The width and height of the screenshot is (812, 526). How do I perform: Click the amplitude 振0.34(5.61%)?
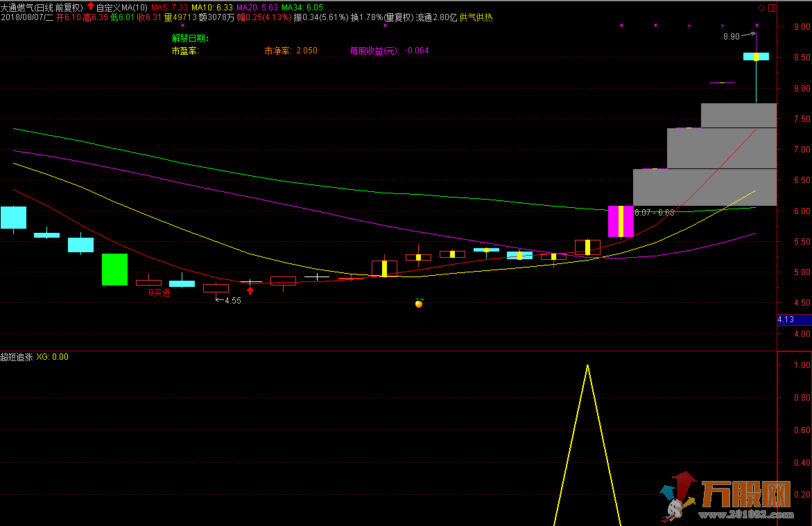321,17
